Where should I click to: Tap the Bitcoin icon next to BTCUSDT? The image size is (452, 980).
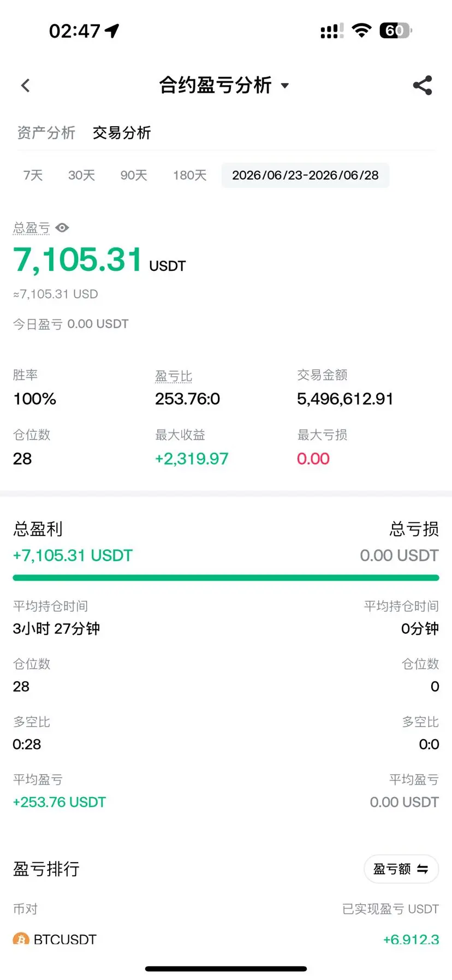21,939
